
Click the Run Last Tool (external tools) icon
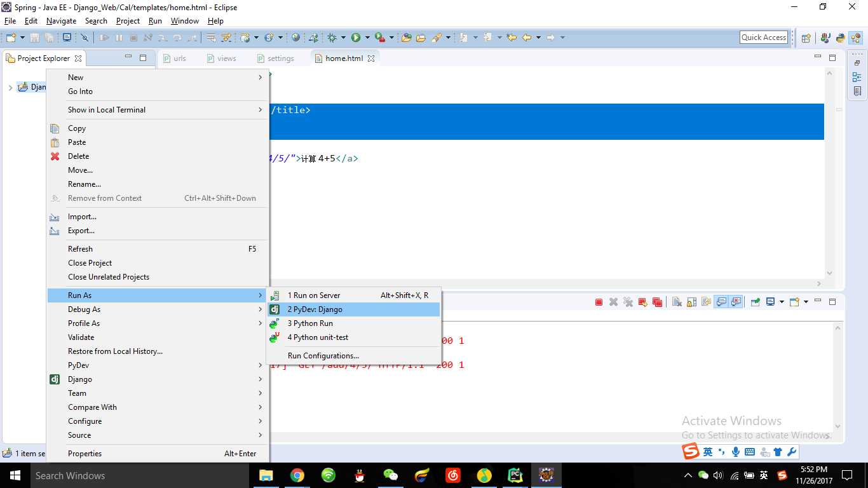pos(379,37)
